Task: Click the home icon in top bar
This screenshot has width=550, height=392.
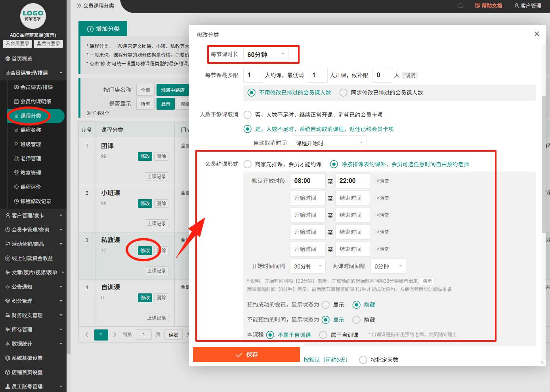Action: click(460, 6)
